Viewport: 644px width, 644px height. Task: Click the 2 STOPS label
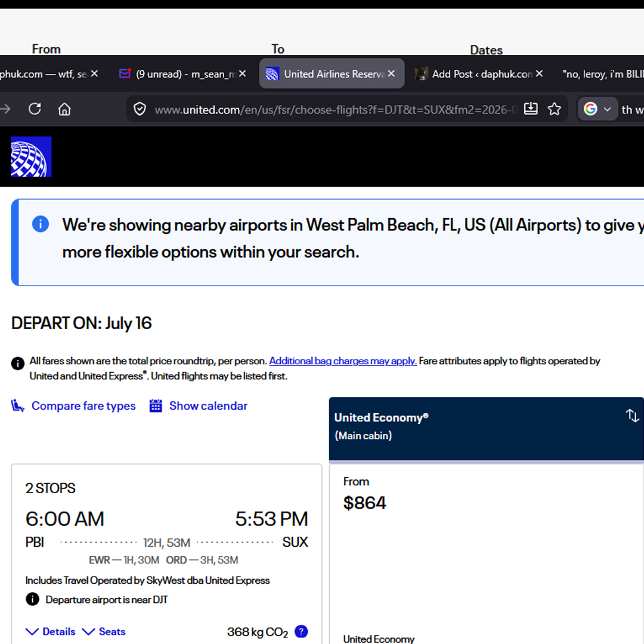point(51,488)
